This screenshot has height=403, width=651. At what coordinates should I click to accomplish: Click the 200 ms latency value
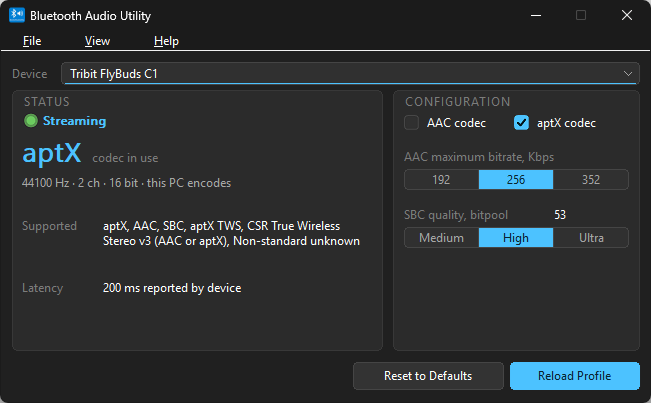pyautogui.click(x=172, y=288)
